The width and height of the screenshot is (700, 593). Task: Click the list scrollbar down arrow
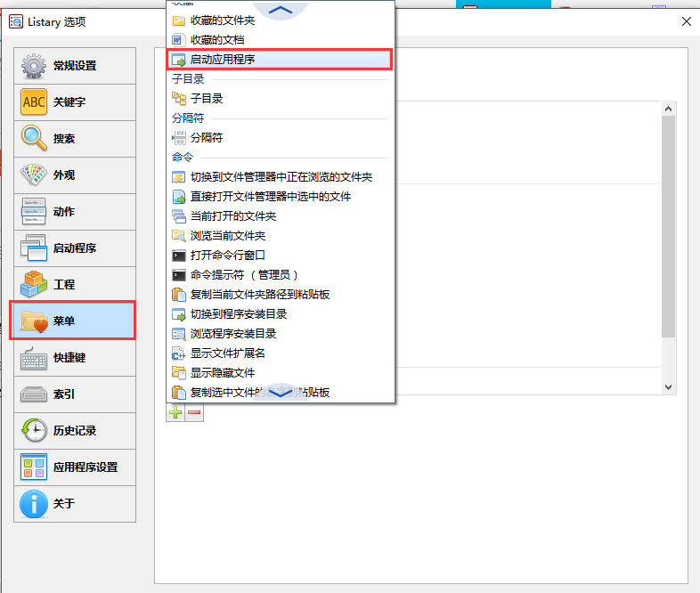point(668,387)
